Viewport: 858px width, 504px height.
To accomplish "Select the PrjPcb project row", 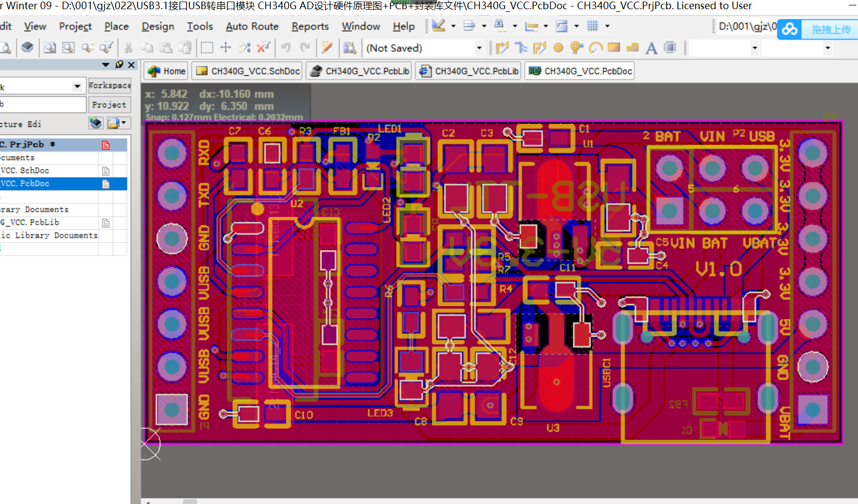I will tap(63, 144).
